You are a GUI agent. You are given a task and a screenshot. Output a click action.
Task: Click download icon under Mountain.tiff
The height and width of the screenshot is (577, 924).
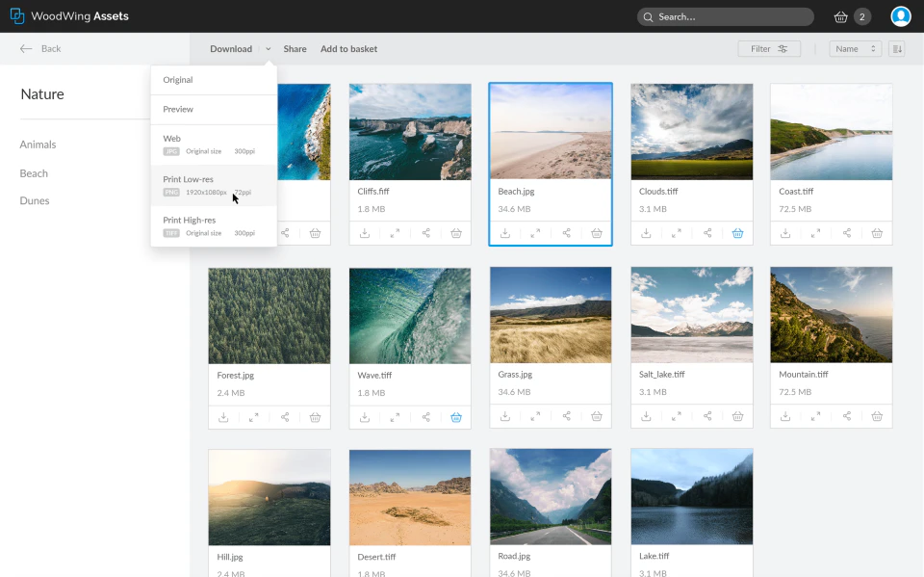[785, 417]
